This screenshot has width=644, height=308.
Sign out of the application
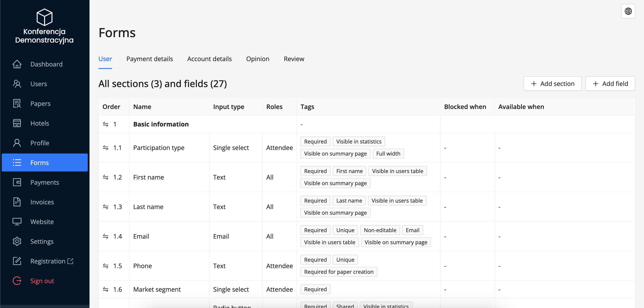(42, 281)
